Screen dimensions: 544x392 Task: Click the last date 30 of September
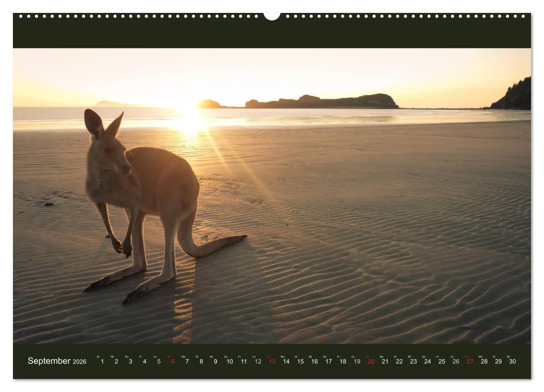click(512, 362)
